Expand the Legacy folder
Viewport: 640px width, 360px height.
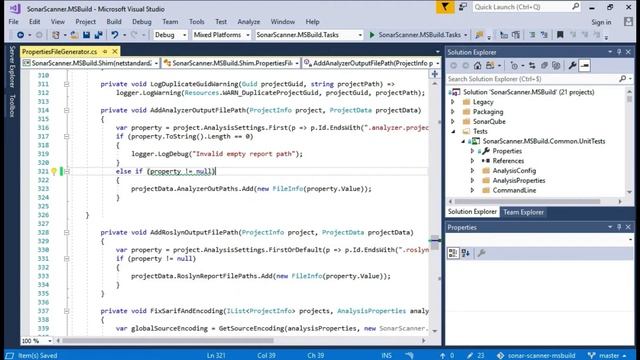[453, 102]
